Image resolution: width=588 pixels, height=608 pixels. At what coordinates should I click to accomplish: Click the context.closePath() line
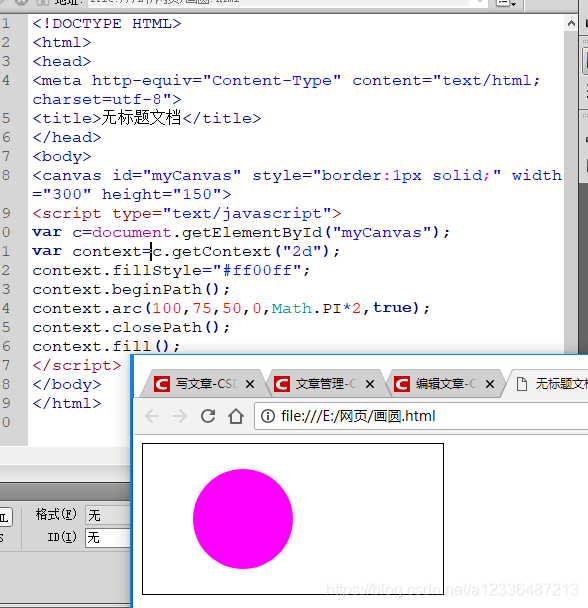pyautogui.click(x=131, y=327)
